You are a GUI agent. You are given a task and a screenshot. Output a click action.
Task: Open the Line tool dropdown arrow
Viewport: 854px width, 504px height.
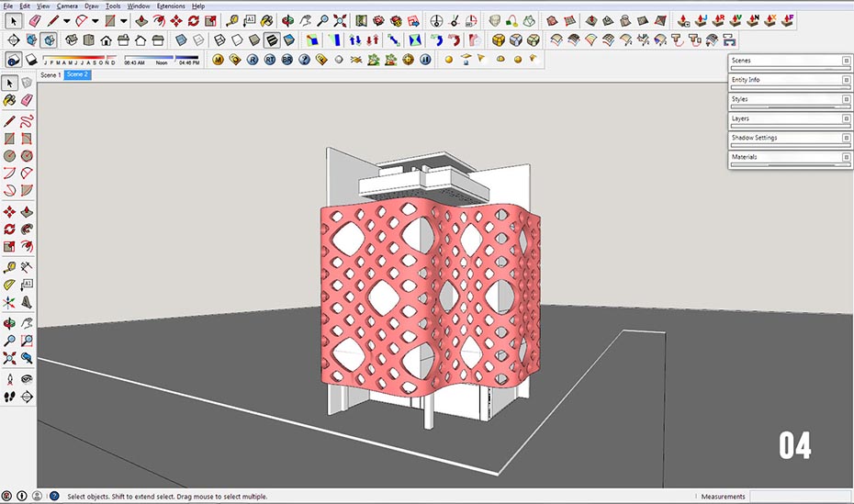[x=67, y=20]
